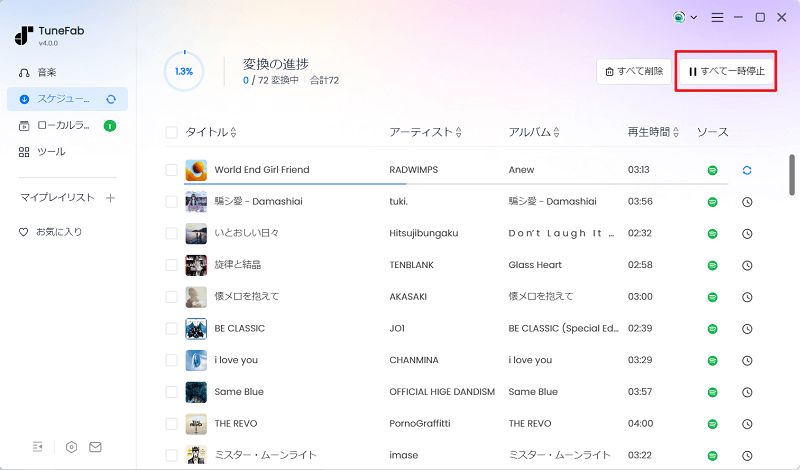
Task: Click waiting clock icon for THE REVO
Action: point(747,424)
